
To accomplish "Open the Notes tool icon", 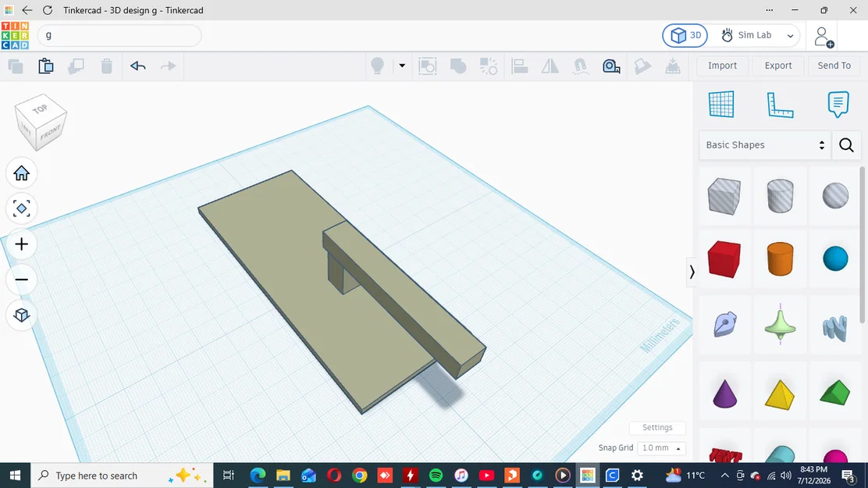I will pos(838,104).
